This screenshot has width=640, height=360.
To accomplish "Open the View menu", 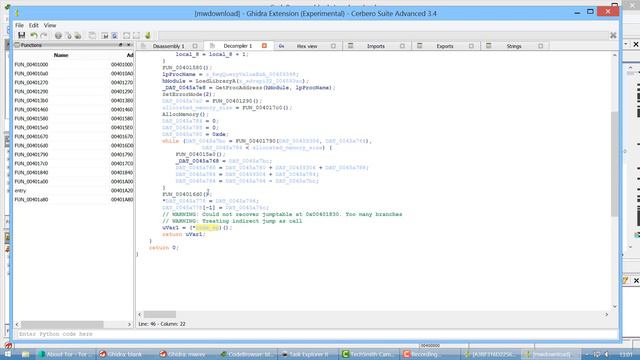I will click(50, 25).
